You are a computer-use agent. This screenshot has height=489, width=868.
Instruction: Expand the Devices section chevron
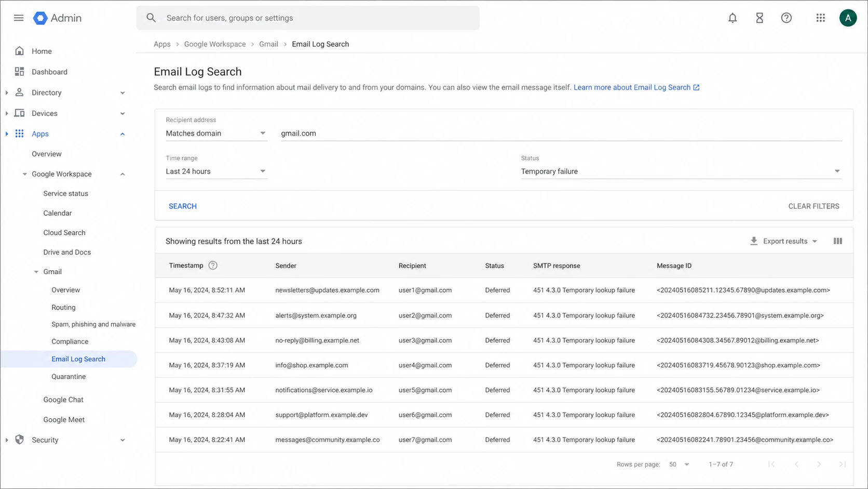pyautogui.click(x=123, y=114)
